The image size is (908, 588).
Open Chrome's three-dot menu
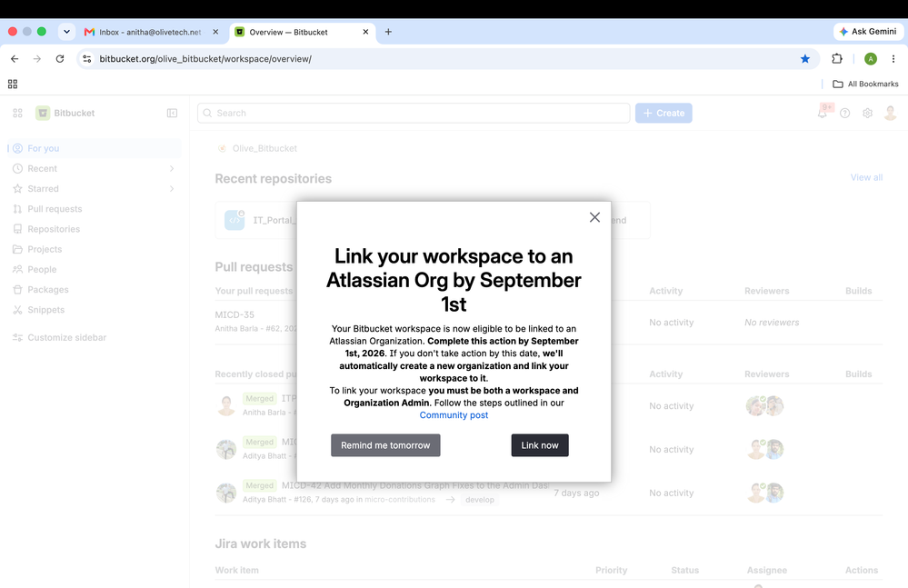[x=893, y=58]
